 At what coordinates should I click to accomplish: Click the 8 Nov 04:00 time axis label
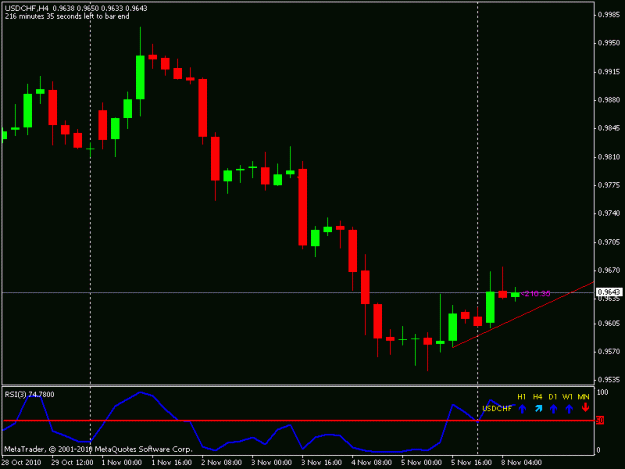click(x=522, y=462)
